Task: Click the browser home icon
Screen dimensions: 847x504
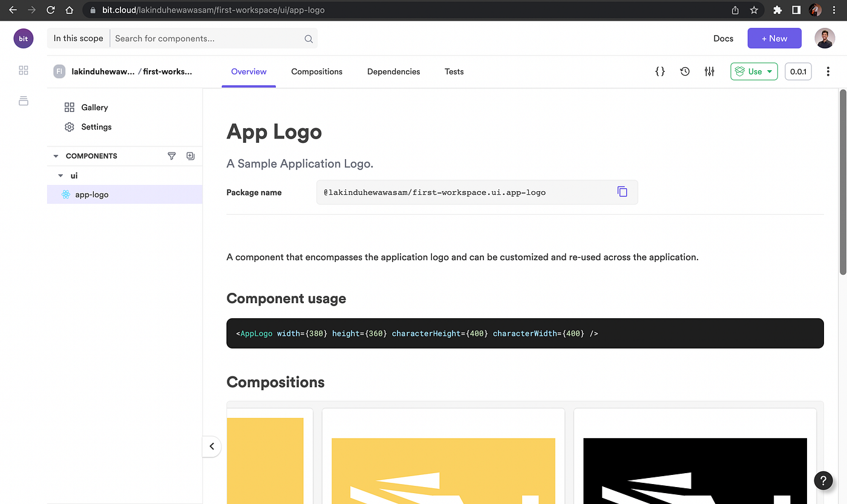Action: coord(70,10)
